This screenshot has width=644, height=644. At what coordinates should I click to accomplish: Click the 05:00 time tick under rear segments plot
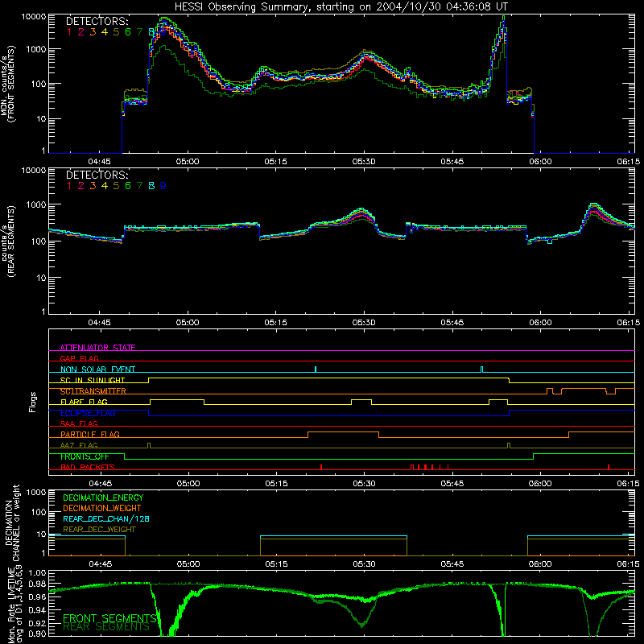188,323
